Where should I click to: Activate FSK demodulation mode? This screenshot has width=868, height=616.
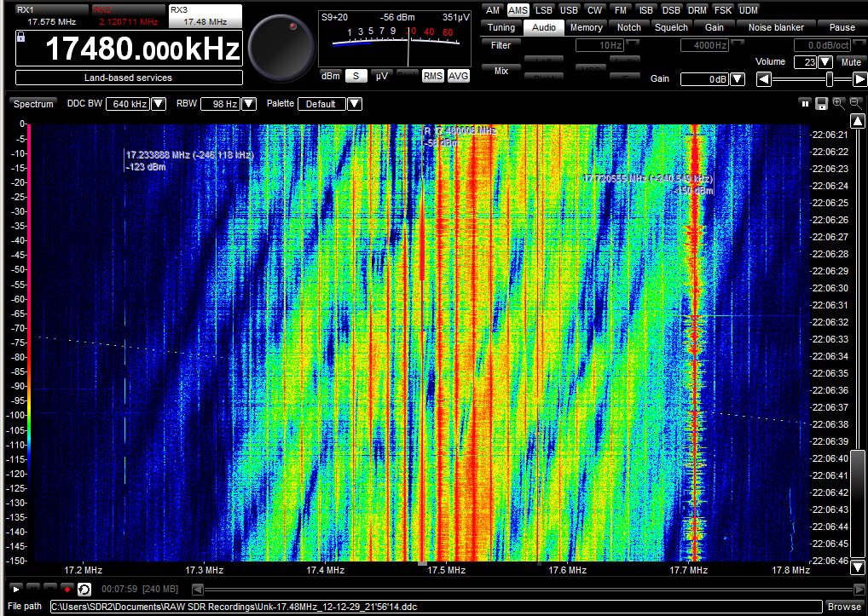[x=722, y=10]
